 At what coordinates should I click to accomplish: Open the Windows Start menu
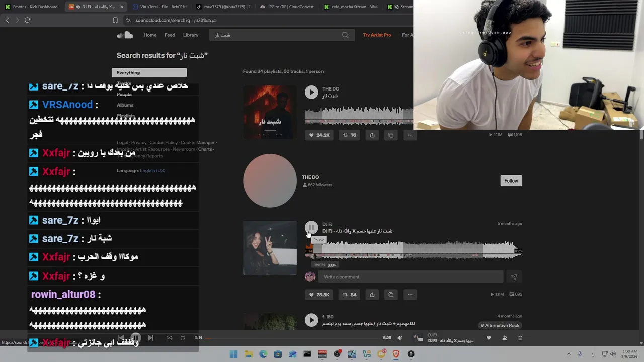(233, 354)
